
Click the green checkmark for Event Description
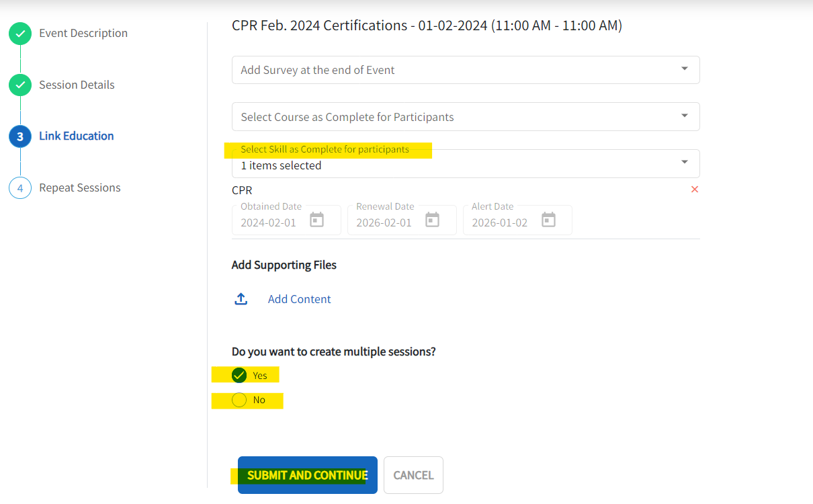[19, 32]
